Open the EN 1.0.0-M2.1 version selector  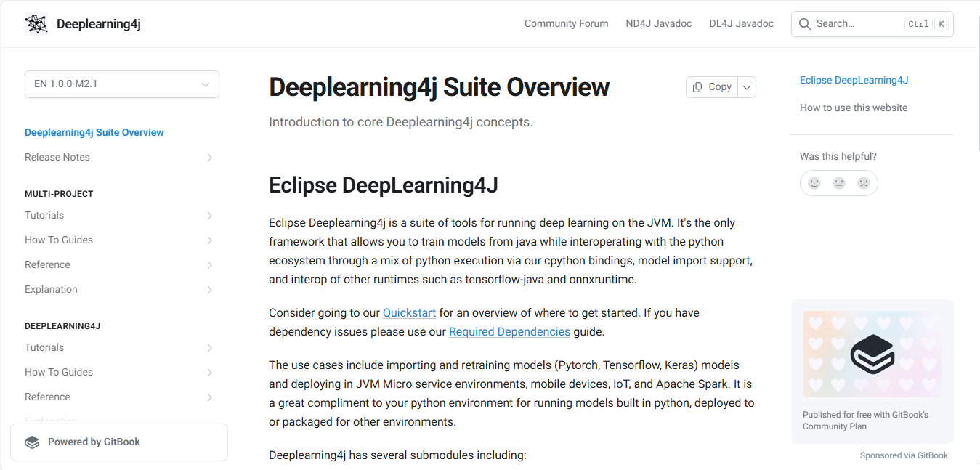(121, 84)
